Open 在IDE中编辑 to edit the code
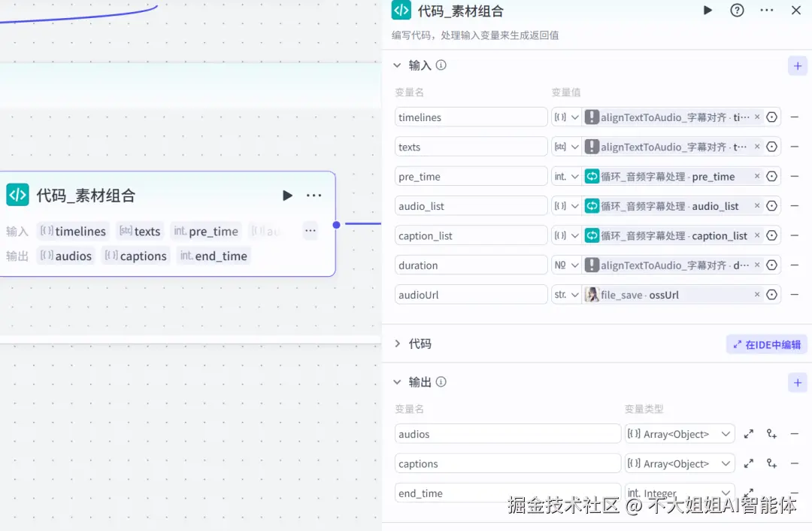 click(765, 344)
